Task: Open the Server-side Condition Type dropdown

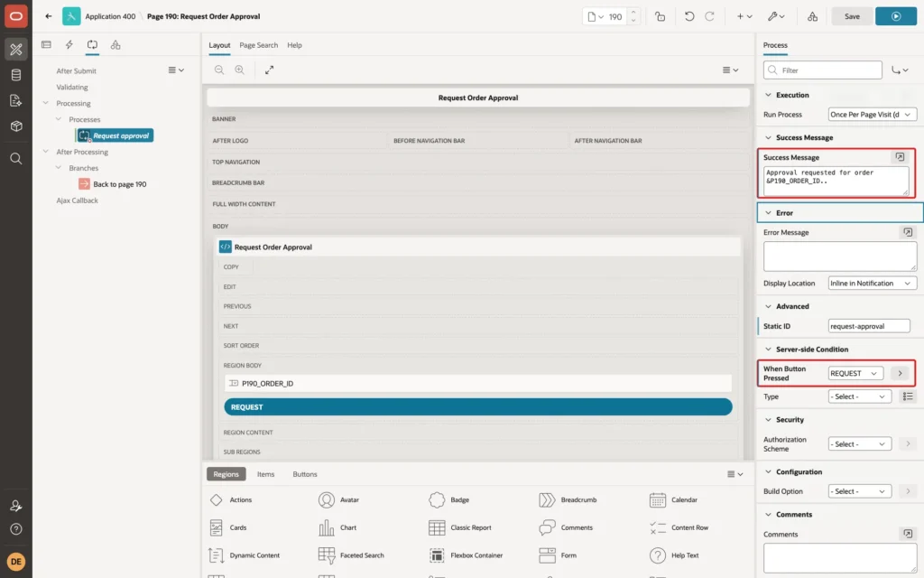Action: [x=859, y=396]
